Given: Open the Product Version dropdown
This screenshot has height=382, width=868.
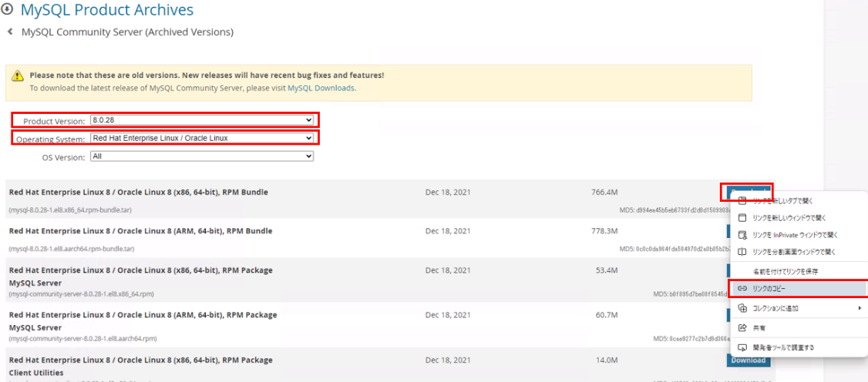Looking at the screenshot, I should click(x=202, y=120).
